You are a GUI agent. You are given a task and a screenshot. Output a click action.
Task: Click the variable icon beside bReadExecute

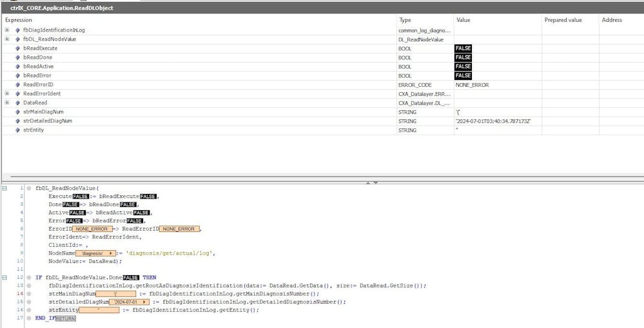pyautogui.click(x=17, y=48)
